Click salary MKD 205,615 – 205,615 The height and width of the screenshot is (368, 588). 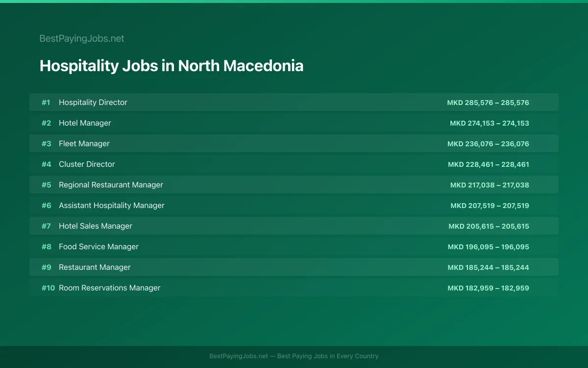(489, 226)
